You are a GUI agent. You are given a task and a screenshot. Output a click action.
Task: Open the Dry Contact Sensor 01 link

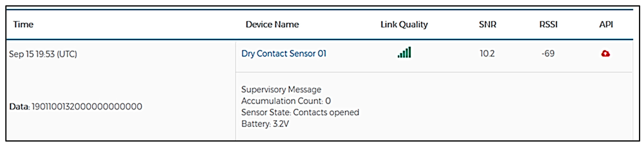pos(284,53)
